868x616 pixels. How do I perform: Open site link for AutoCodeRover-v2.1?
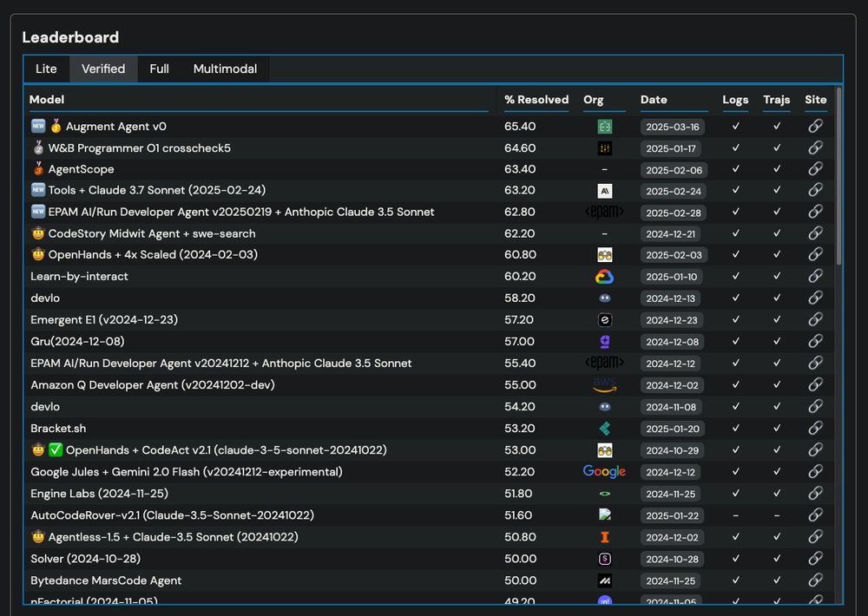815,515
